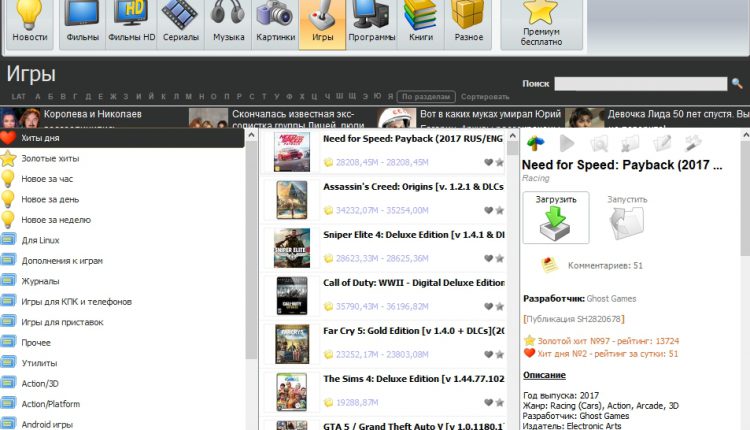Toggle the По разделам view button

(426, 97)
